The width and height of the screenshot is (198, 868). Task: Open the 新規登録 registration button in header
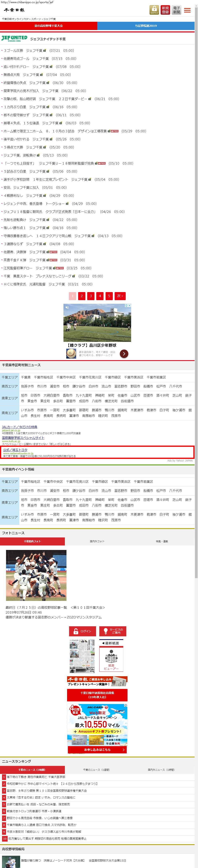coord(165,10)
